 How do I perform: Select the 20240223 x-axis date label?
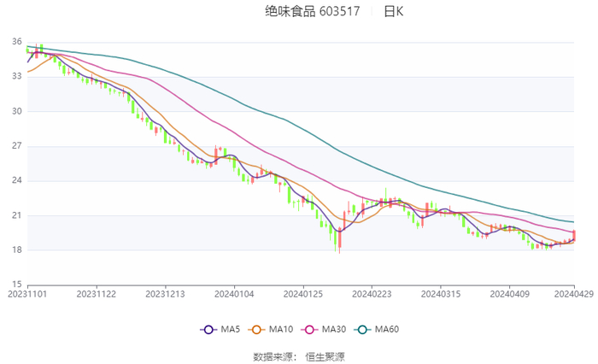(x=372, y=294)
